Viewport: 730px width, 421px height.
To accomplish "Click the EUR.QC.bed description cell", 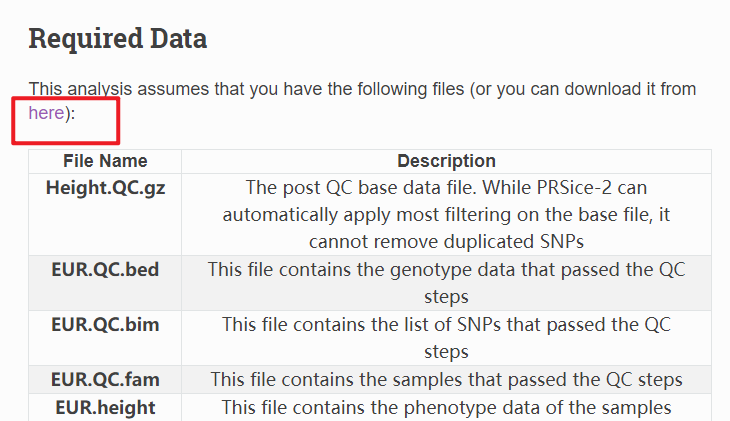I will pyautogui.click(x=446, y=283).
